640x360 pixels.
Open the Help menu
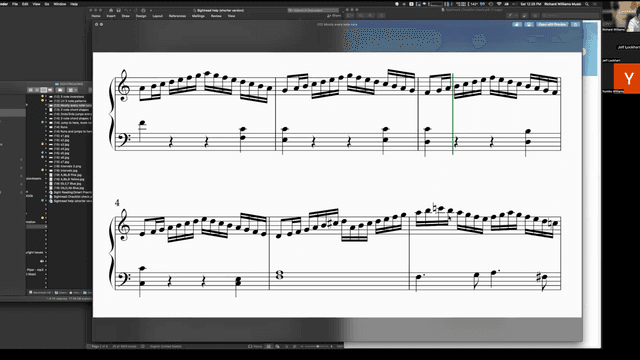click(x=74, y=4)
